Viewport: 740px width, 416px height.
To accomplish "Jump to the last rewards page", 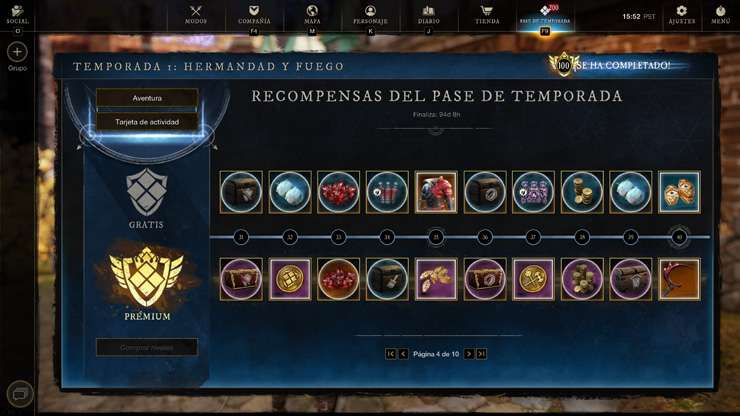I will point(481,354).
